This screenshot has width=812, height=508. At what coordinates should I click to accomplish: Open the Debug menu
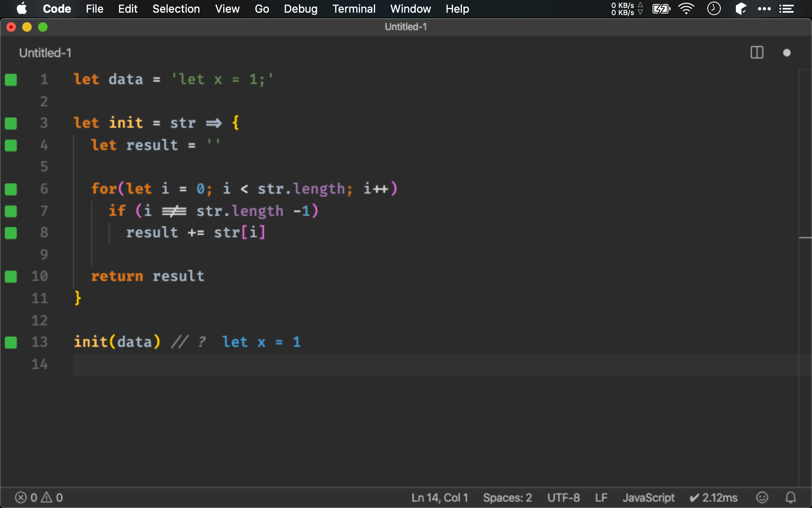pos(301,9)
